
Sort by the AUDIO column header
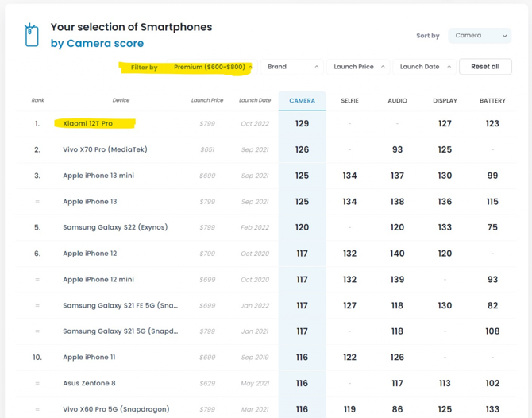click(397, 101)
